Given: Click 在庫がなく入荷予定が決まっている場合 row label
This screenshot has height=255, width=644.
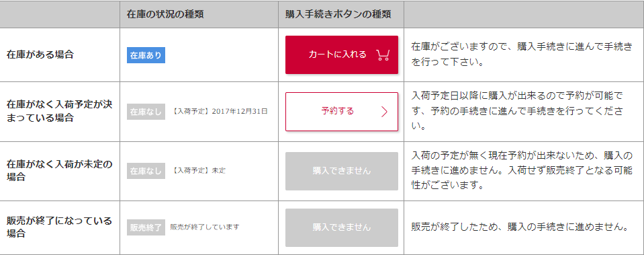Looking at the screenshot, I should (59, 111).
